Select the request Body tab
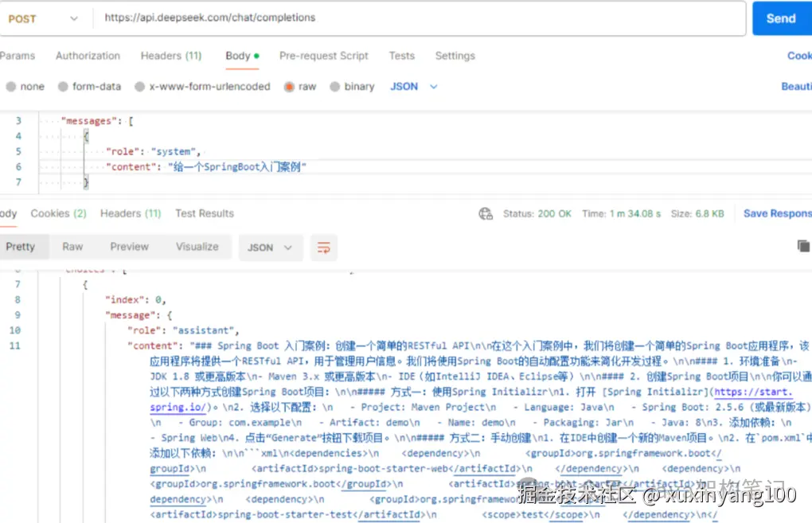 tap(242, 56)
